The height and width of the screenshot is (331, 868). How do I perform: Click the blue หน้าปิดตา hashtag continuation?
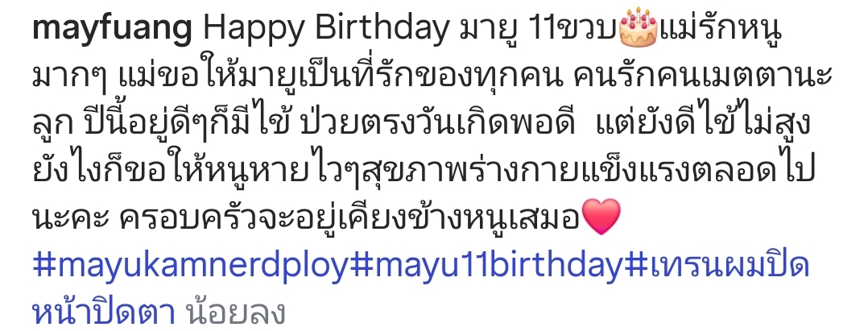pos(104,310)
